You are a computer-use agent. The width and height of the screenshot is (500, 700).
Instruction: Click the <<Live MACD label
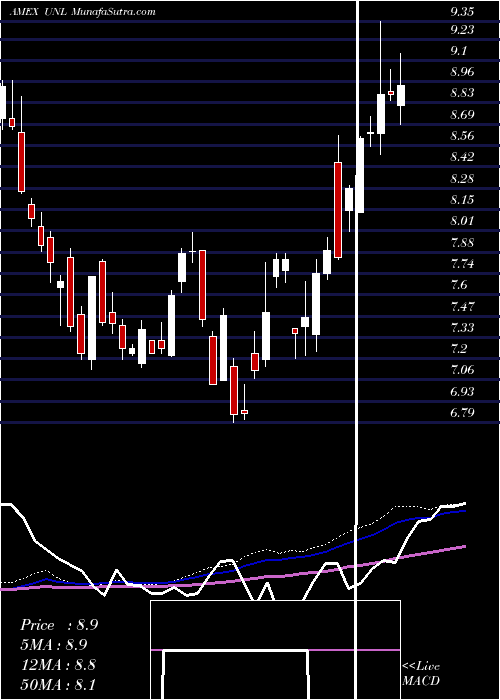(421, 674)
